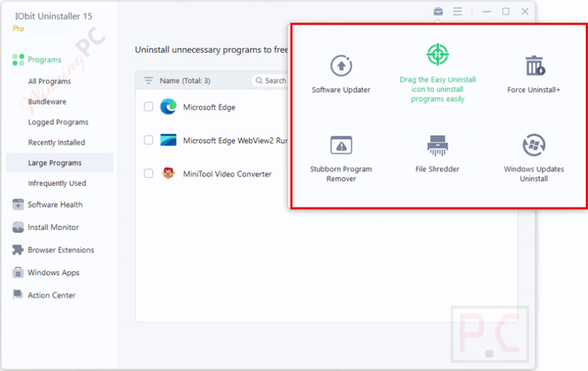Click the Edge WebView2 Runtime icon
Image resolution: width=588 pixels, height=371 pixels.
[x=169, y=140]
